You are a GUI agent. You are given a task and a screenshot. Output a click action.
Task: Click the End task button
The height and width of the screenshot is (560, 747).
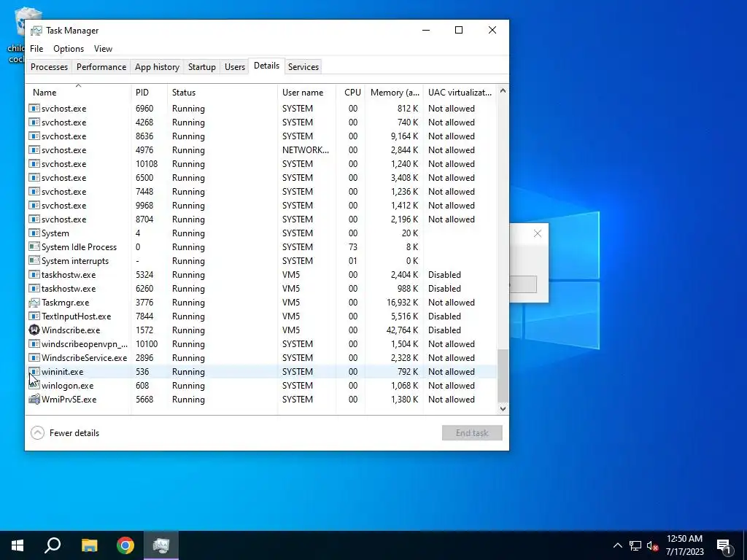pyautogui.click(x=472, y=433)
